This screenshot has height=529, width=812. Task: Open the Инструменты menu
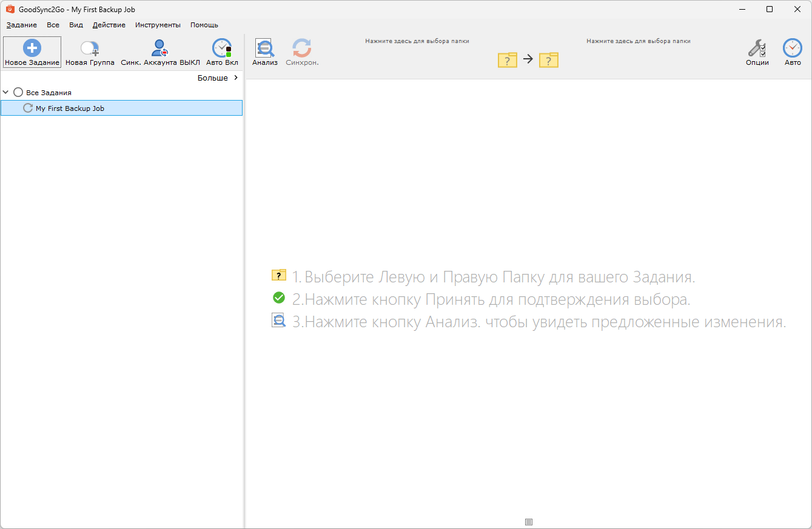click(158, 25)
